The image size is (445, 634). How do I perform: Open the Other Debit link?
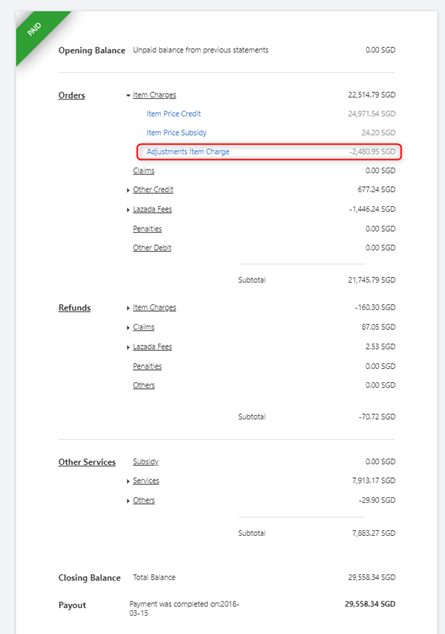tap(152, 248)
